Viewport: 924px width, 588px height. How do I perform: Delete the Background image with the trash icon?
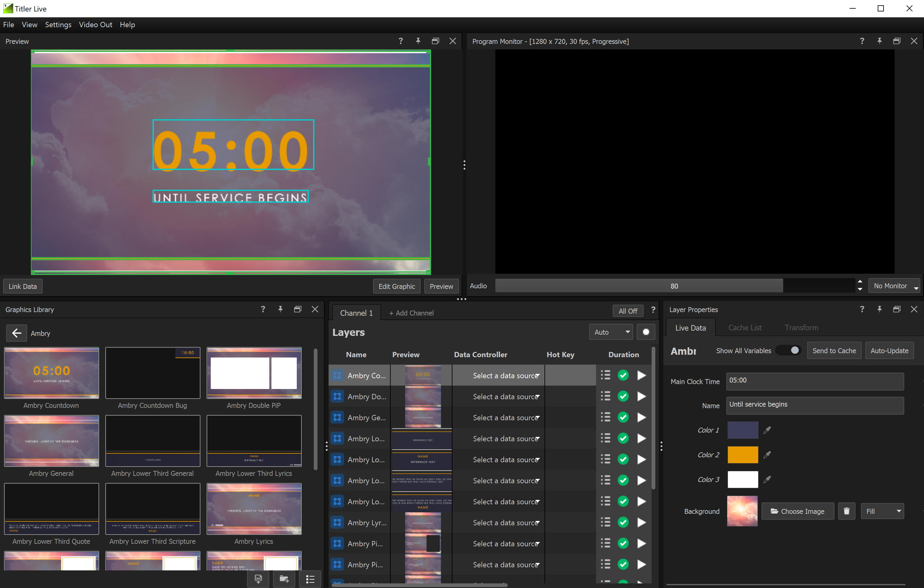pyautogui.click(x=846, y=511)
